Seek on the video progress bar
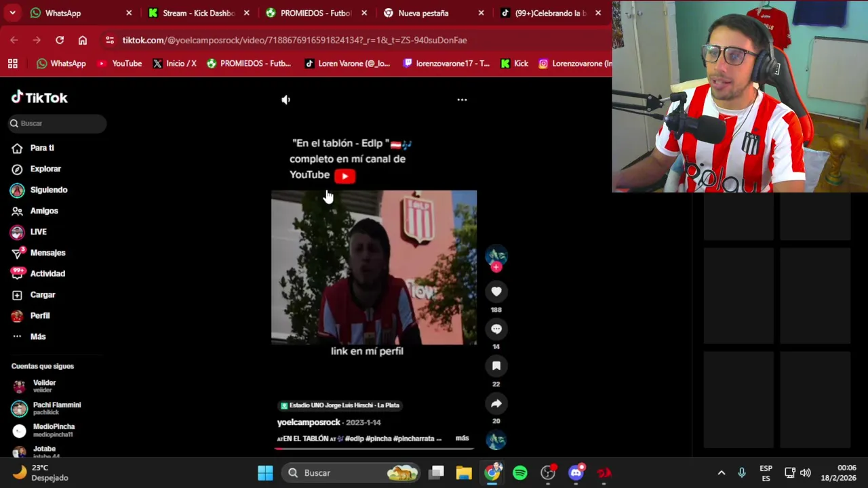 coord(374,448)
